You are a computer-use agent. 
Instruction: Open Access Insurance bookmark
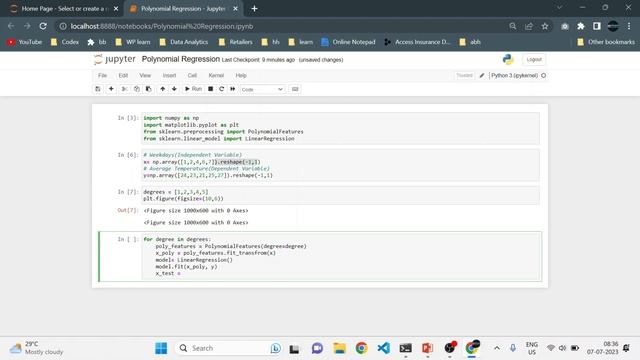point(417,42)
